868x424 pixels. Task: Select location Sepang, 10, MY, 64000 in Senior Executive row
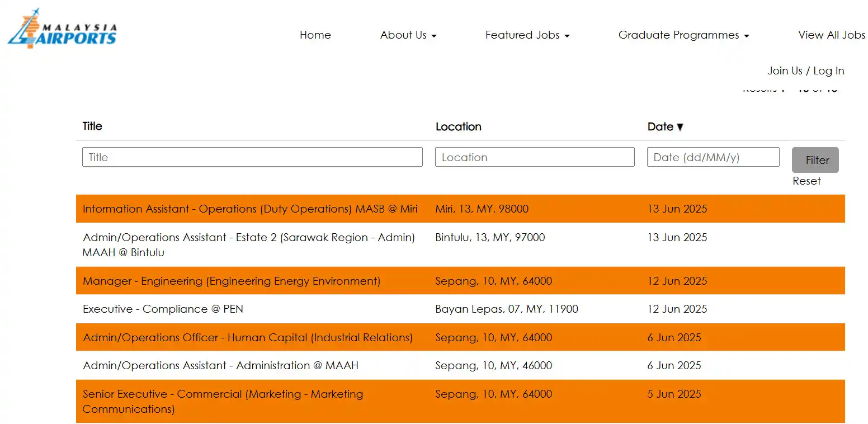[493, 394]
